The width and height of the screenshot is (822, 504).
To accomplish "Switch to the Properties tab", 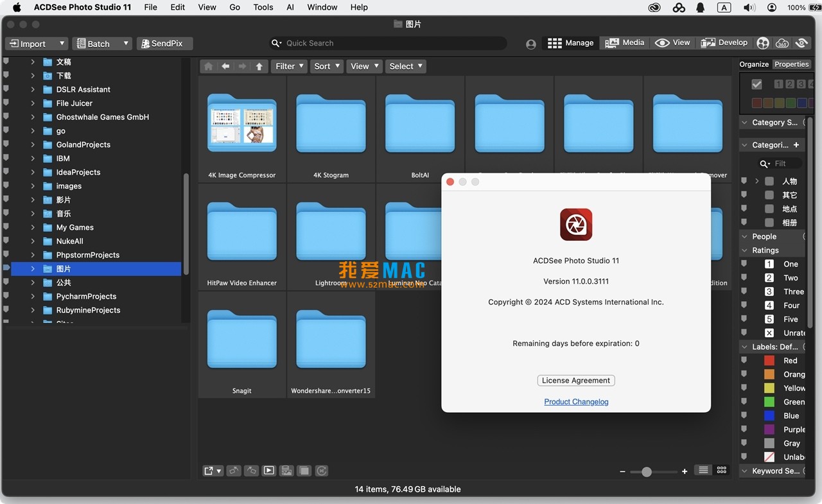I will (x=791, y=64).
